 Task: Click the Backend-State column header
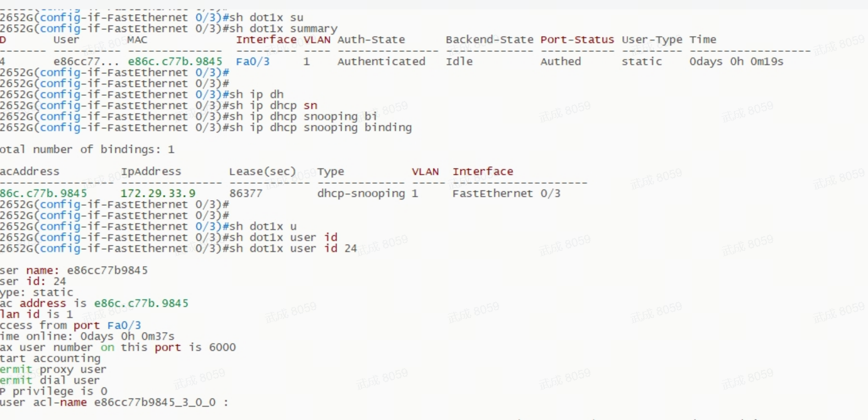tap(489, 39)
